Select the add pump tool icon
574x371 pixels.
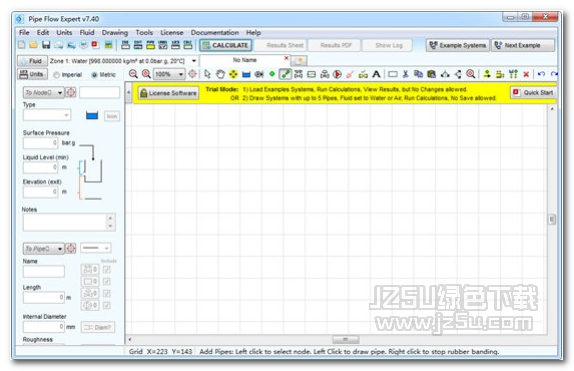pyautogui.click(x=337, y=74)
